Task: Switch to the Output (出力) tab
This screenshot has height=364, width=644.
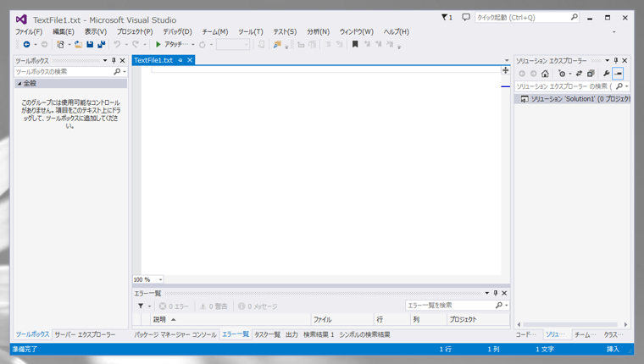Action: pos(292,334)
